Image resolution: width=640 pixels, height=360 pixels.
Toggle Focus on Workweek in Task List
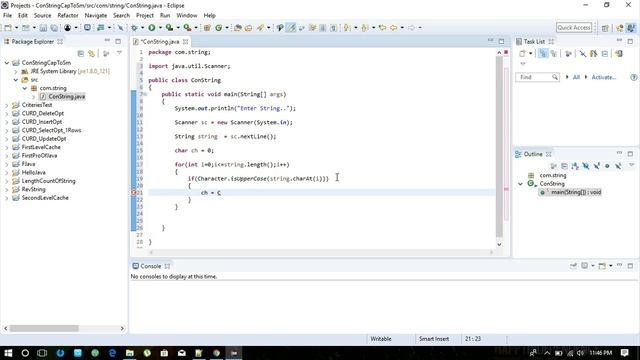(x=568, y=53)
